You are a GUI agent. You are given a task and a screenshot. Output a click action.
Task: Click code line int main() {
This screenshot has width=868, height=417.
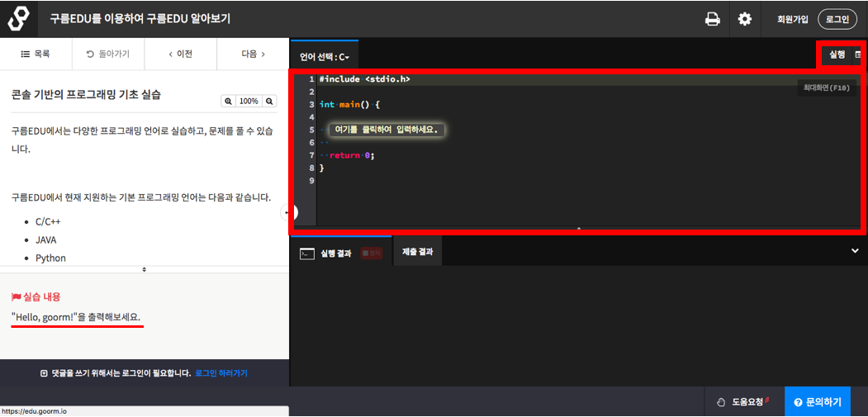[349, 104]
